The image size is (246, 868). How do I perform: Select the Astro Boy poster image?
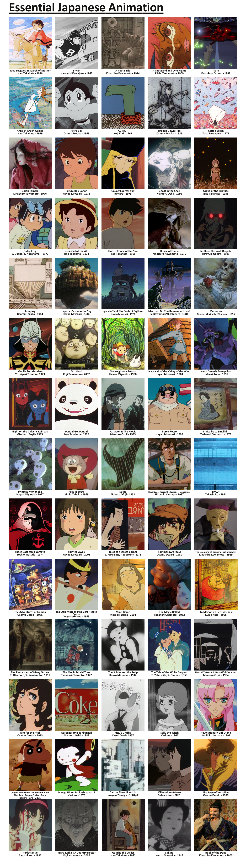click(77, 103)
